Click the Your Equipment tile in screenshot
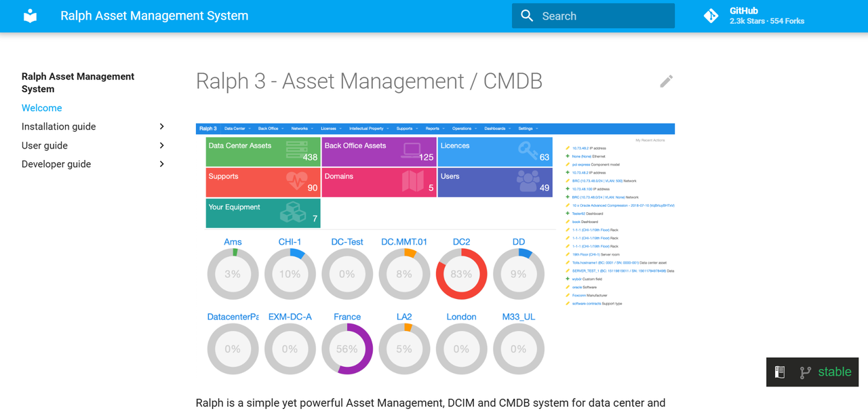The image size is (868, 415). pos(263,213)
